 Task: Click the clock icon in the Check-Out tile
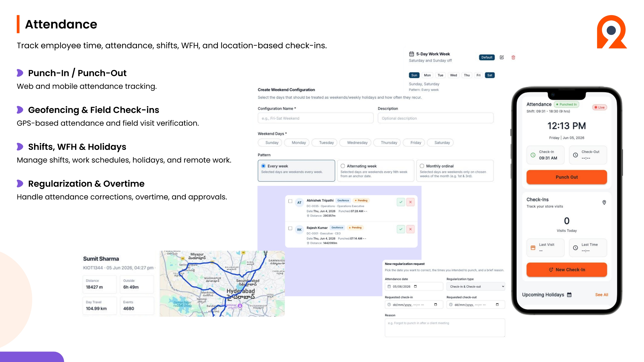point(575,155)
